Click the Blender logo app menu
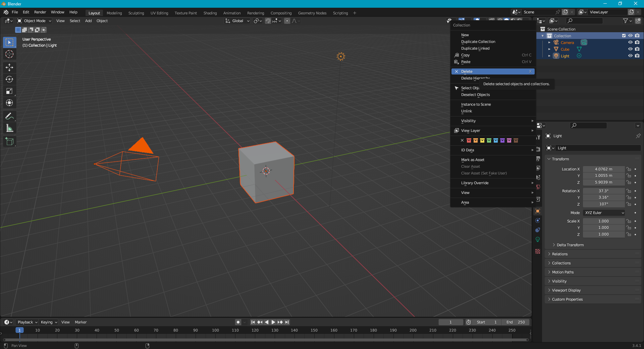The width and height of the screenshot is (644, 349). (x=6, y=12)
